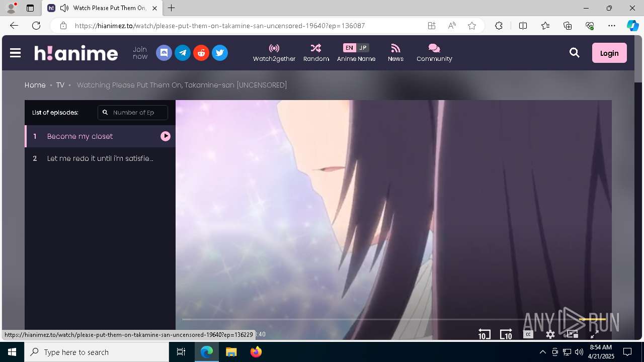644x362 pixels.
Task: Open browser Extensions
Action: coord(499,26)
